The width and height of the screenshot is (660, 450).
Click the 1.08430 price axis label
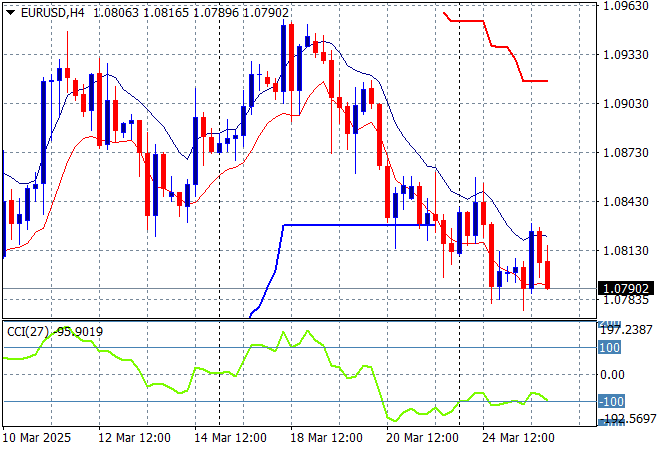626,202
